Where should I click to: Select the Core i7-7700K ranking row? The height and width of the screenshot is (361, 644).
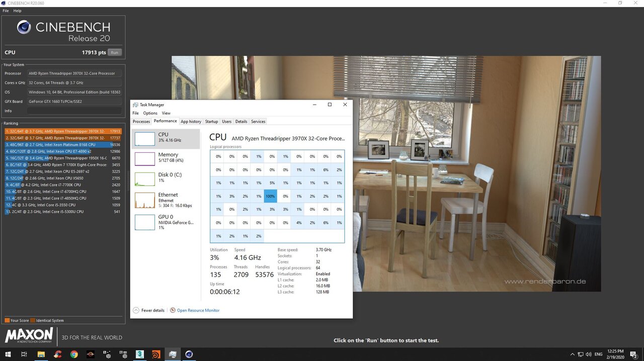(x=63, y=185)
